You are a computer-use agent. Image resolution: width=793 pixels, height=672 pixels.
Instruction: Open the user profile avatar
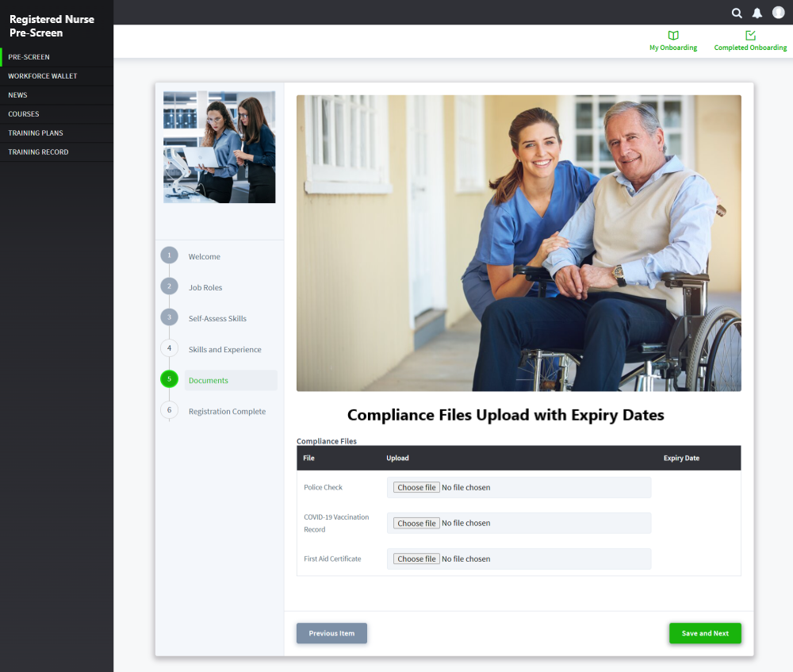pos(779,13)
